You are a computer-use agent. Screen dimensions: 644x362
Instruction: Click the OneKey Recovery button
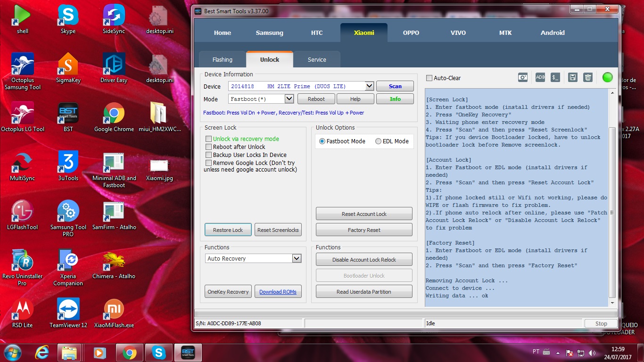[x=228, y=292]
